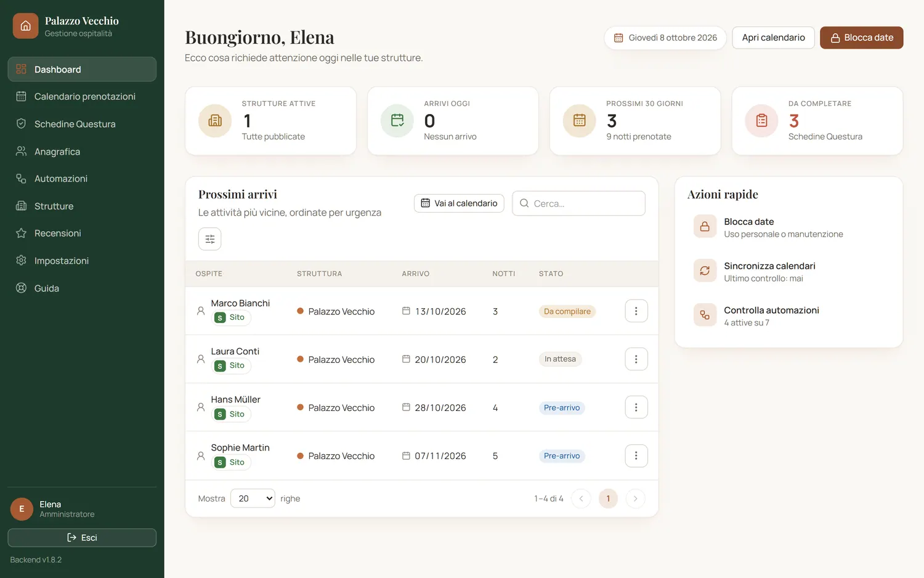Click the Backend v1.8.2 version text
Viewport: 924px width, 578px height.
36,560
